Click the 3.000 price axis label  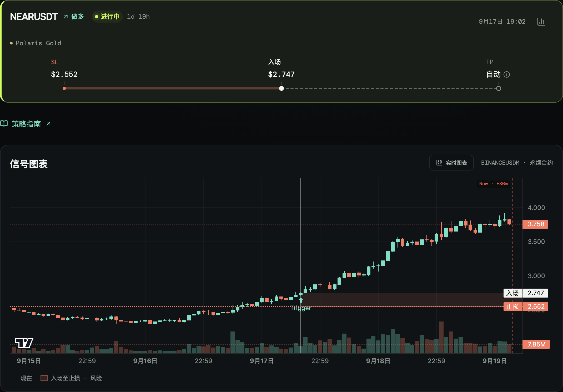coord(536,276)
